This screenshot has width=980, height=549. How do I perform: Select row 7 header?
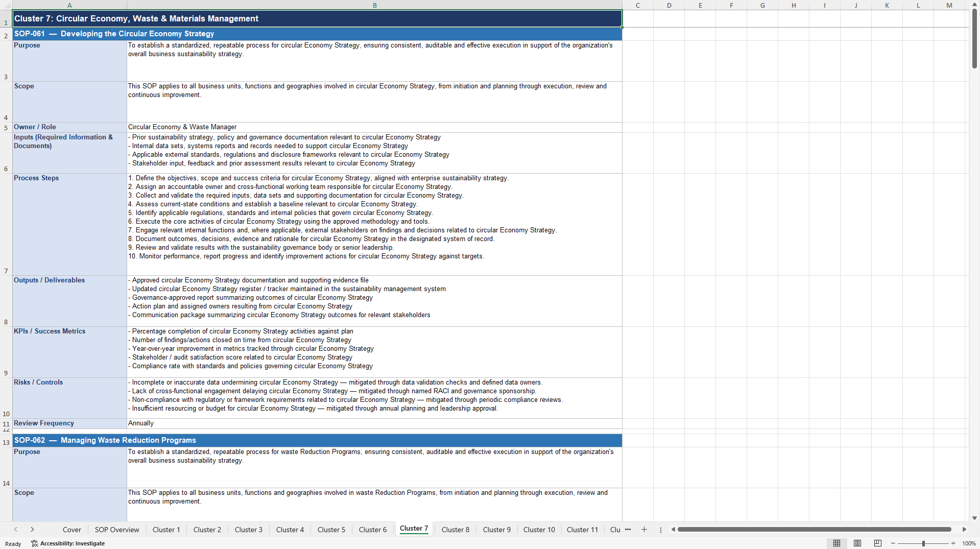[6, 225]
